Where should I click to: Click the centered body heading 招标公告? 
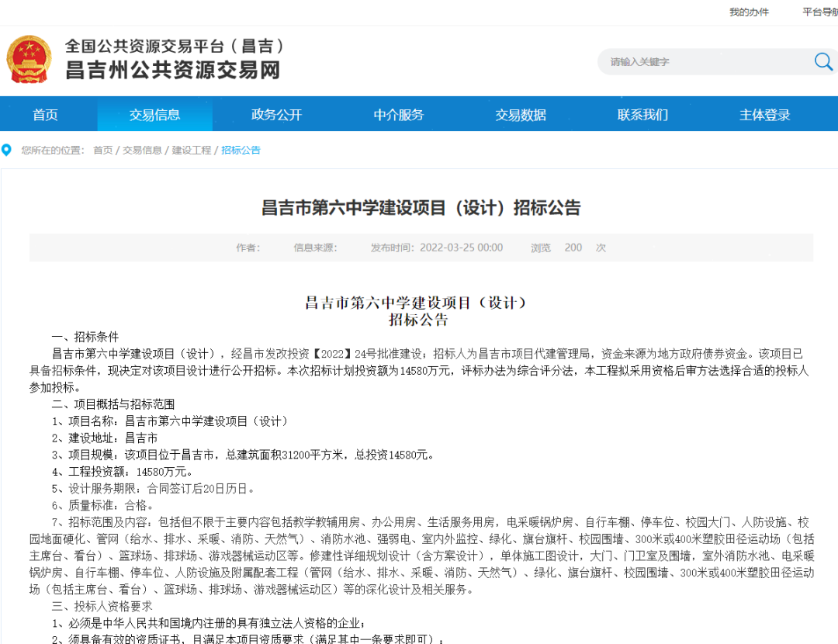[418, 320]
